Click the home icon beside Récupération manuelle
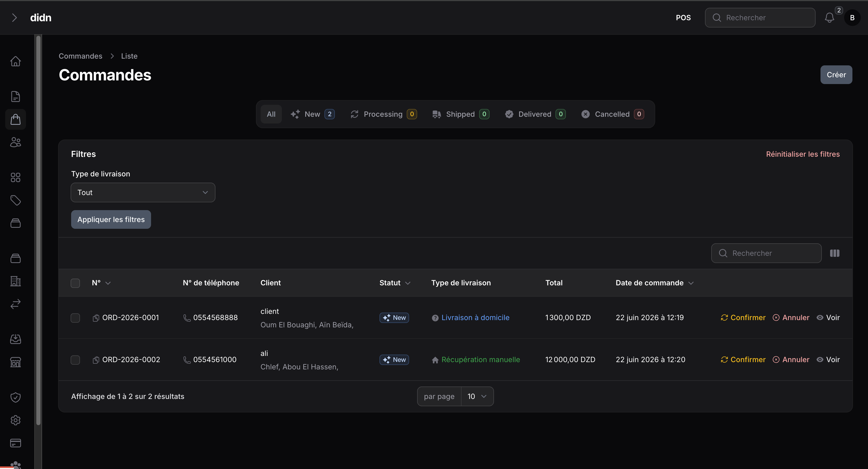Image resolution: width=868 pixels, height=469 pixels. [x=435, y=360]
